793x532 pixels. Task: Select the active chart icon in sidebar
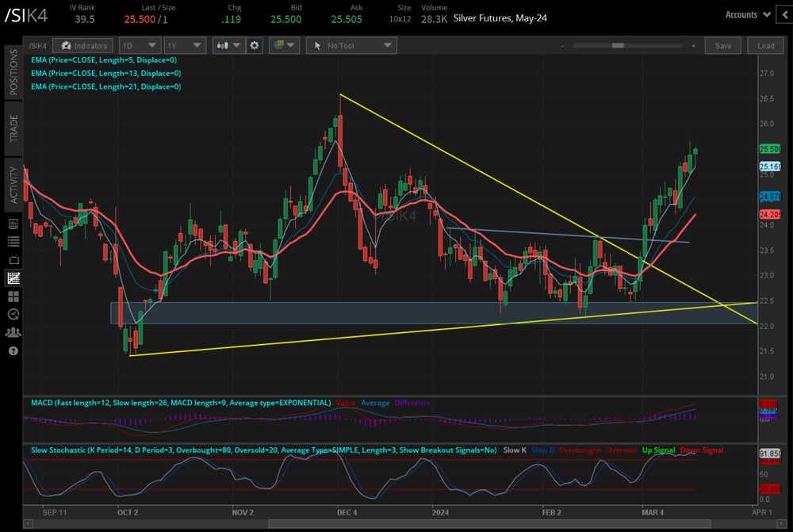click(13, 278)
